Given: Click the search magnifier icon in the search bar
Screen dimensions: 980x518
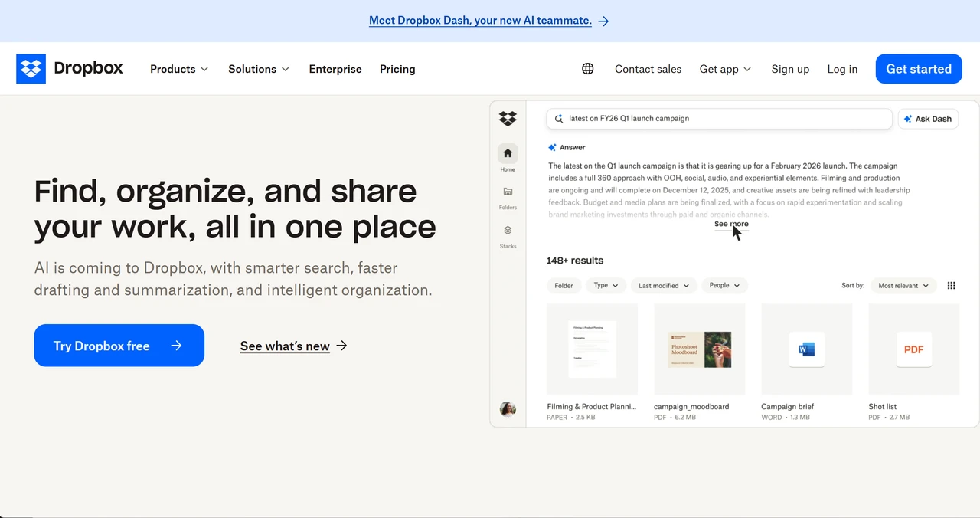Looking at the screenshot, I should (559, 118).
